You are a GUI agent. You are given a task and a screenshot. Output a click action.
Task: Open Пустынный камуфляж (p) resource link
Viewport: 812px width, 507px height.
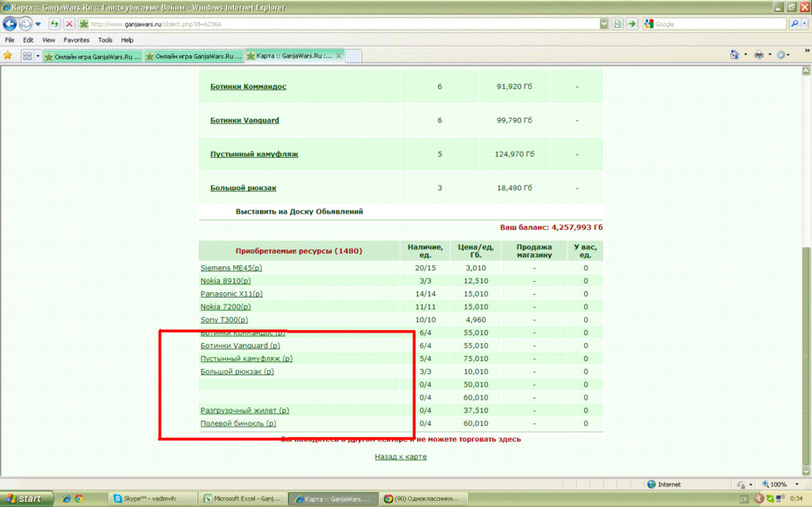pos(246,359)
